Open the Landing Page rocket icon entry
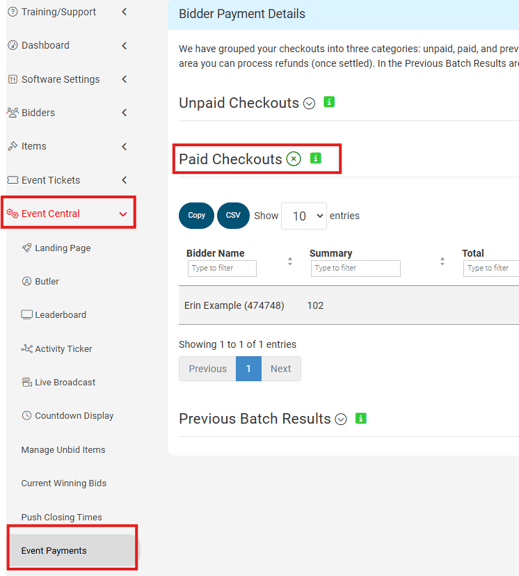Screen dimensions: 519x576 (x=26, y=248)
